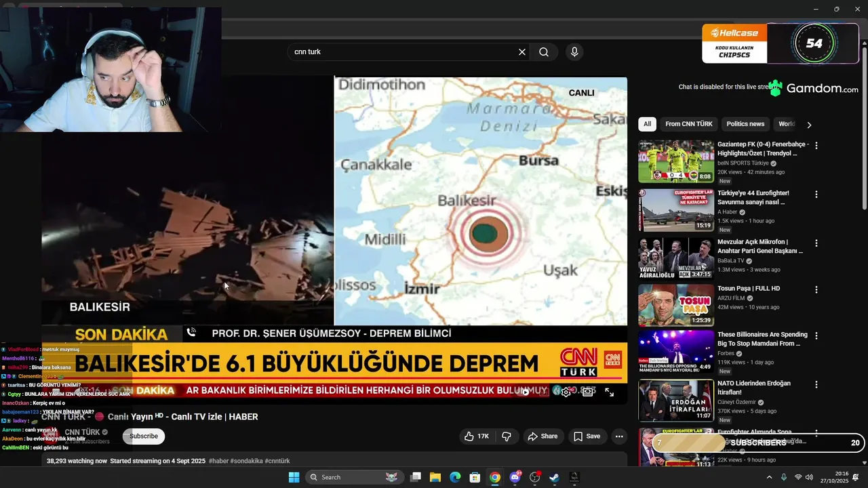This screenshot has width=868, height=488.
Task: Open options menu for Gaziantep FK video
Action: (816, 146)
